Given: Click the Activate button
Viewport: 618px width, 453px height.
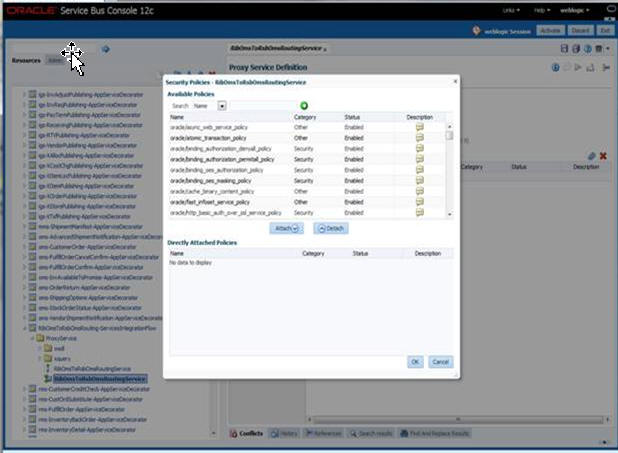Looking at the screenshot, I should click(x=550, y=30).
